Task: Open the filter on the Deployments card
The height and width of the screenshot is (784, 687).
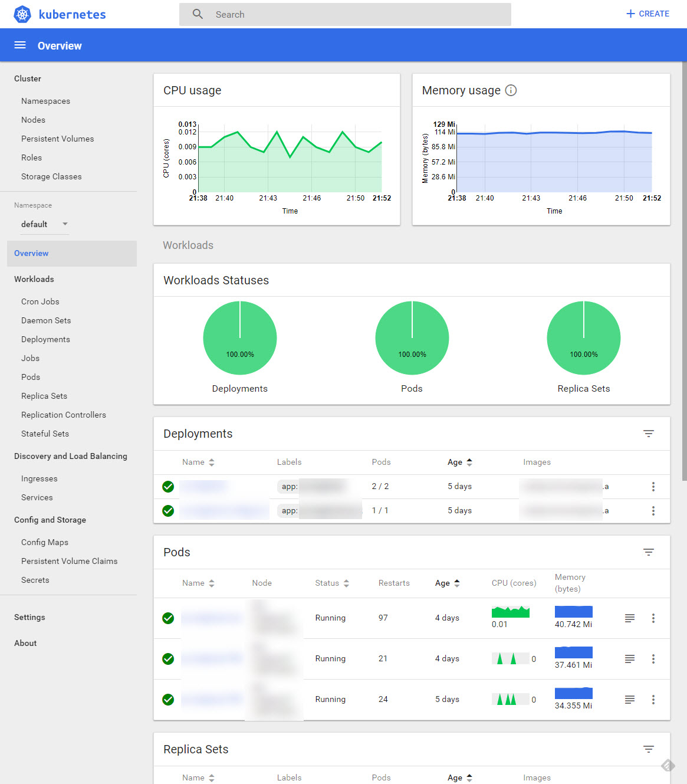Action: coord(649,434)
